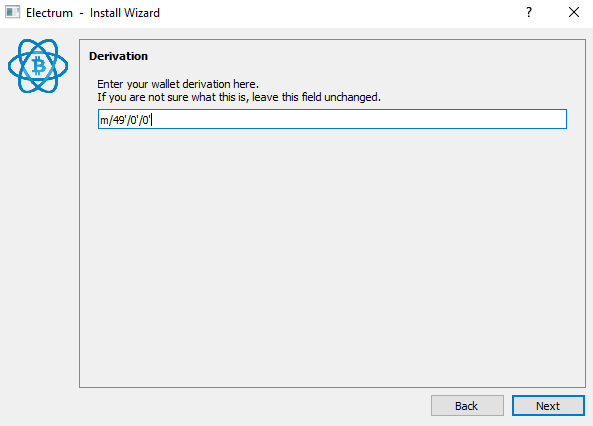Click the bold Derivation heading
The image size is (593, 426).
tap(118, 56)
